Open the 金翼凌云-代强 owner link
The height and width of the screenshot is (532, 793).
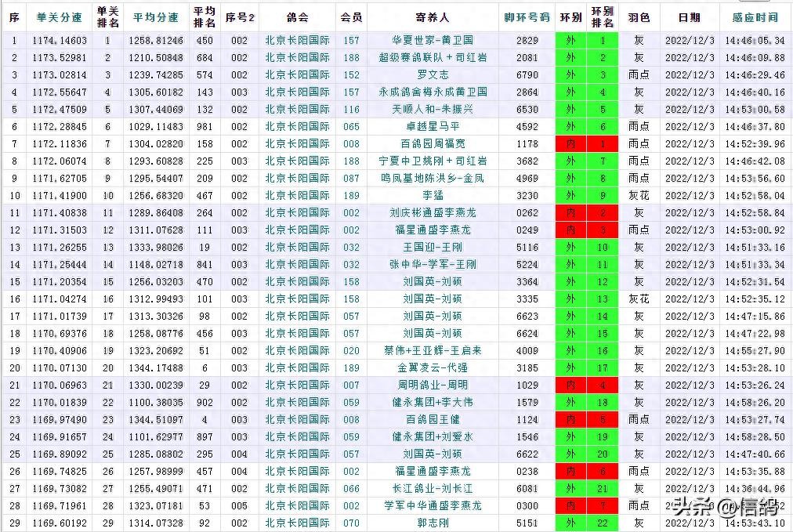point(433,367)
